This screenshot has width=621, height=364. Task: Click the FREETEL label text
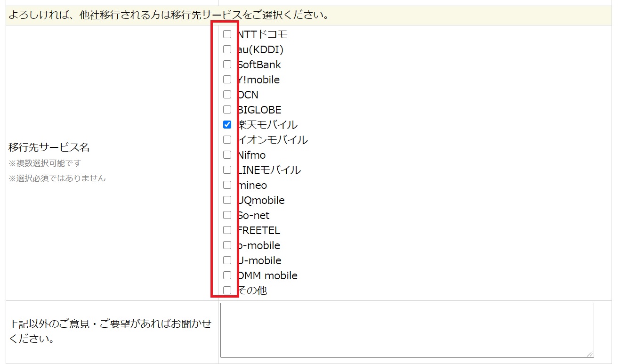259,230
